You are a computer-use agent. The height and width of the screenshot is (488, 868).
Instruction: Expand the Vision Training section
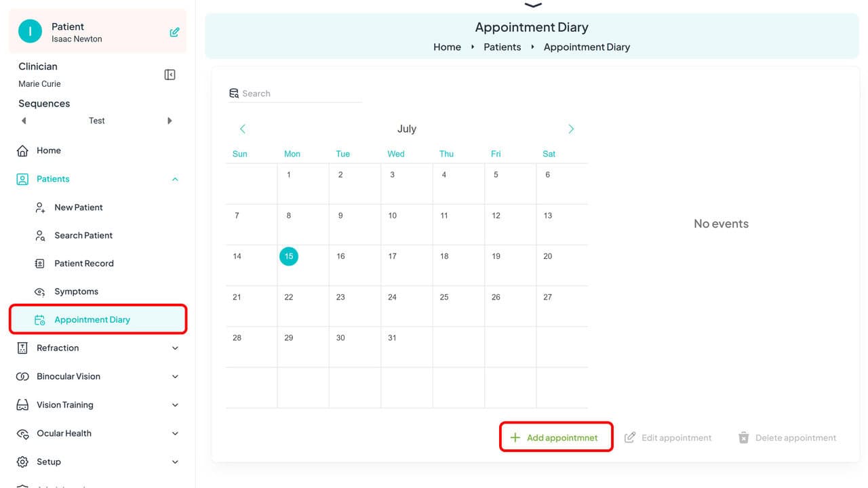[x=175, y=405]
